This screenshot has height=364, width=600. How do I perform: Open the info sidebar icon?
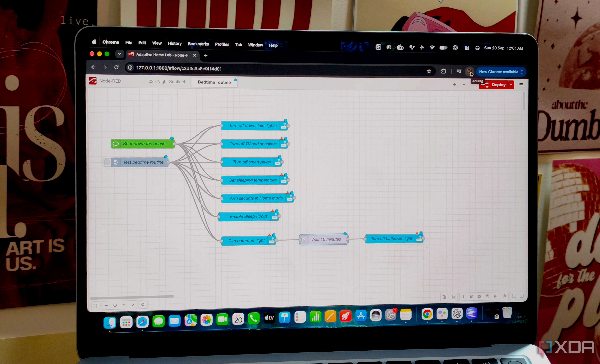[463, 296]
